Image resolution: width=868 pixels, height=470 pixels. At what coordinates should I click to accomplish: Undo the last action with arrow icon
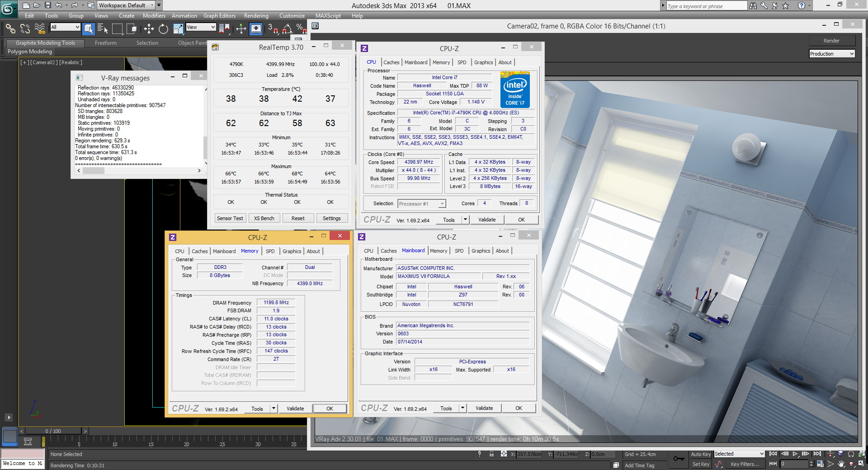(x=58, y=5)
